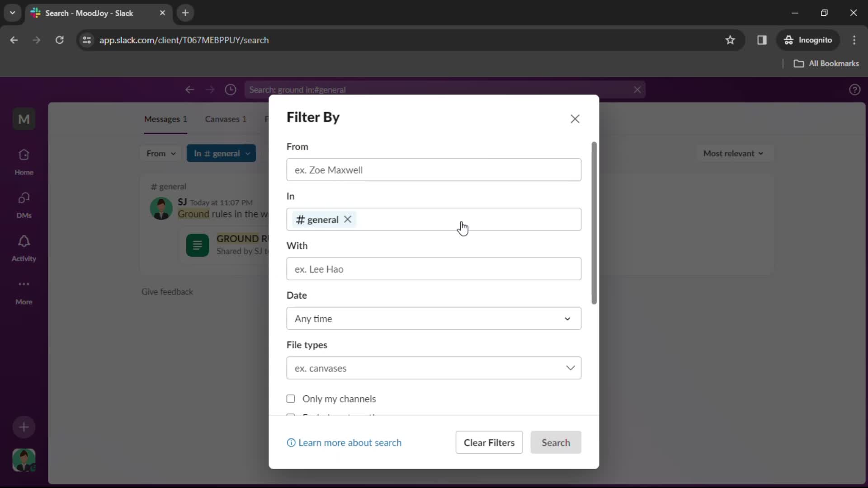Expand the Date any time dropdown

434,319
